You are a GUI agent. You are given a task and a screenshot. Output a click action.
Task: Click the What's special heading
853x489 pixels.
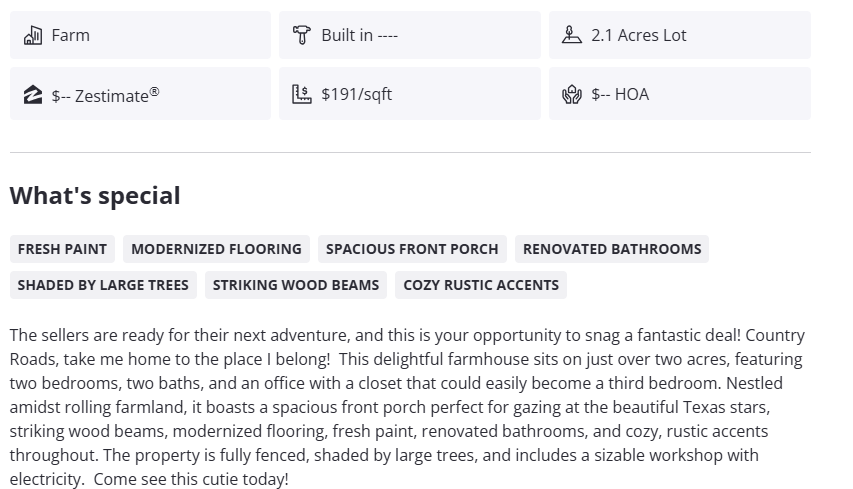coord(95,195)
